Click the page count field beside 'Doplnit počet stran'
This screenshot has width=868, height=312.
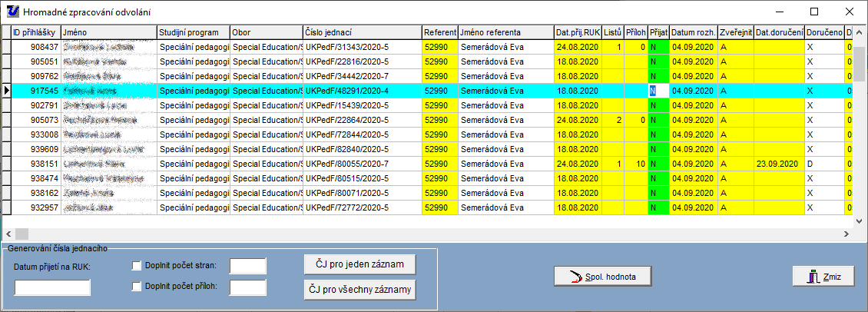247,267
